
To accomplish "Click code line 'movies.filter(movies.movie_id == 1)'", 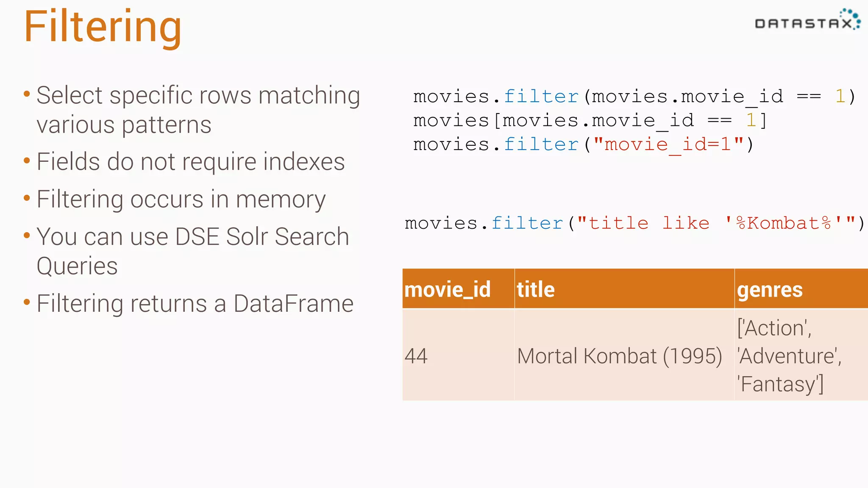I will [634, 97].
